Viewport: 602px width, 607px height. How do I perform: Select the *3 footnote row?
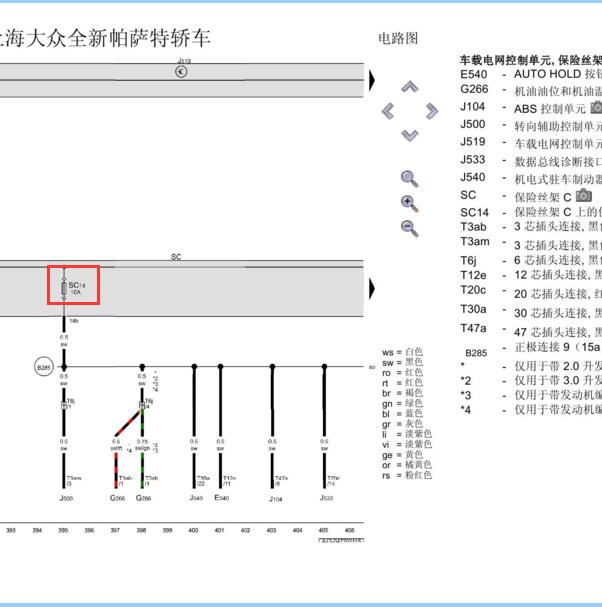point(531,395)
